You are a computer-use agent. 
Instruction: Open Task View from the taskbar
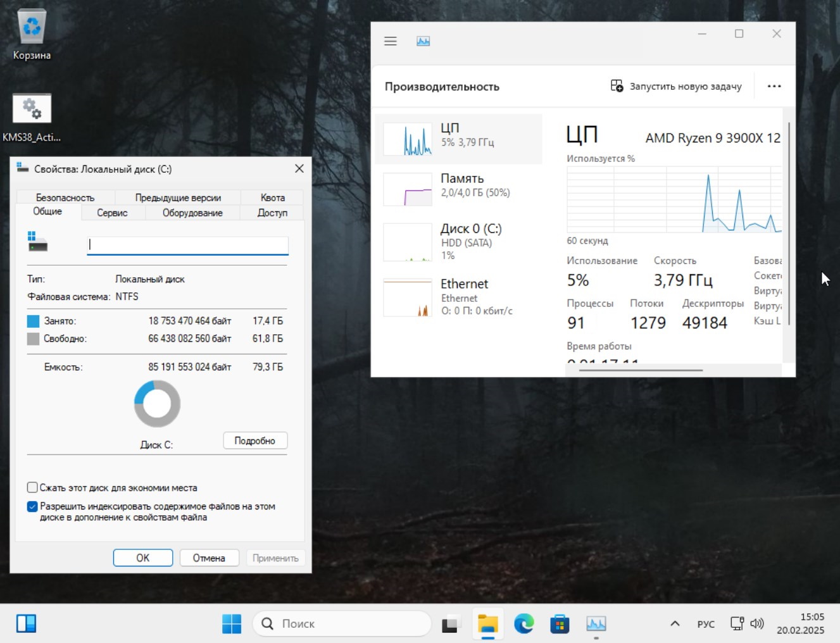(450, 624)
